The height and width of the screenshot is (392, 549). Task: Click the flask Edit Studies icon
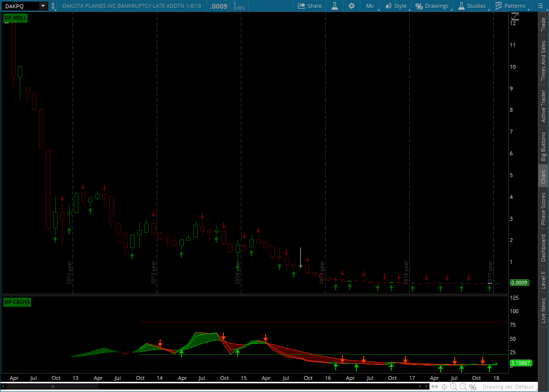(x=334, y=6)
